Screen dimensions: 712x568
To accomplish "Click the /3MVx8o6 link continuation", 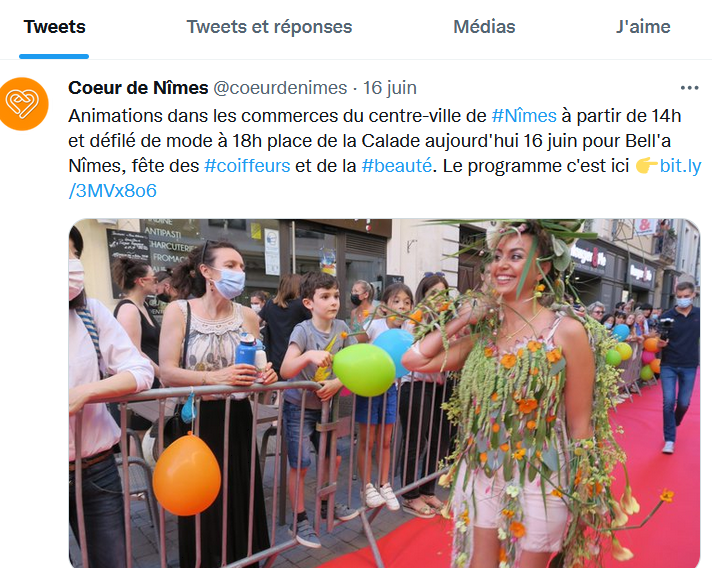I will [113, 191].
